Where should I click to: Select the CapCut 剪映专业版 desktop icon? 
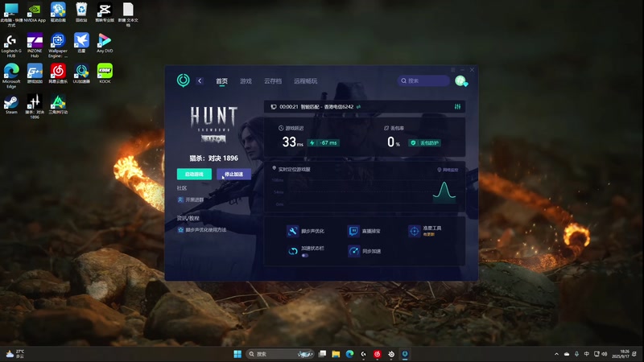105,12
